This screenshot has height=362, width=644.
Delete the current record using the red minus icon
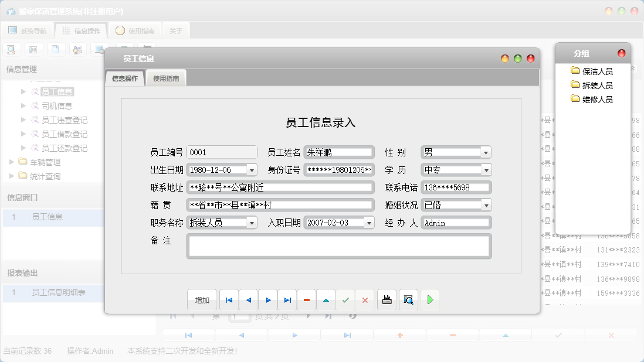(x=306, y=299)
